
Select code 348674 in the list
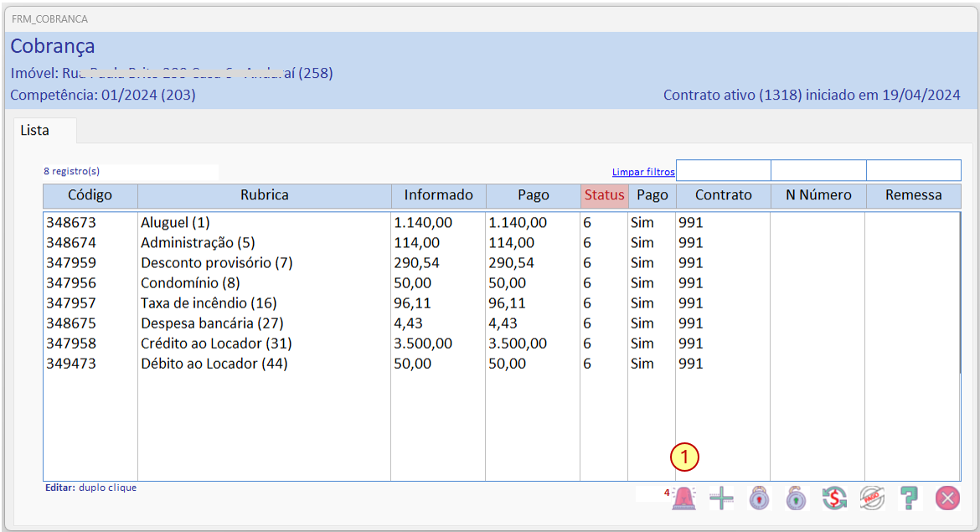coord(71,243)
